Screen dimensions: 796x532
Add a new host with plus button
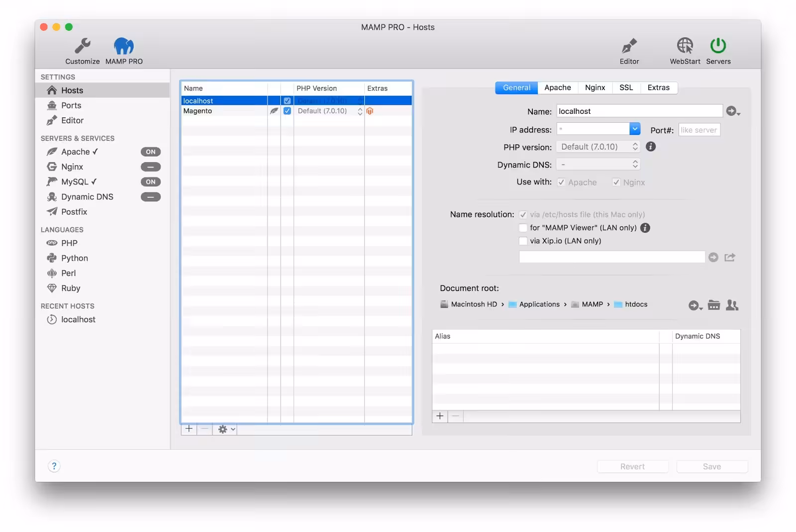click(x=189, y=429)
